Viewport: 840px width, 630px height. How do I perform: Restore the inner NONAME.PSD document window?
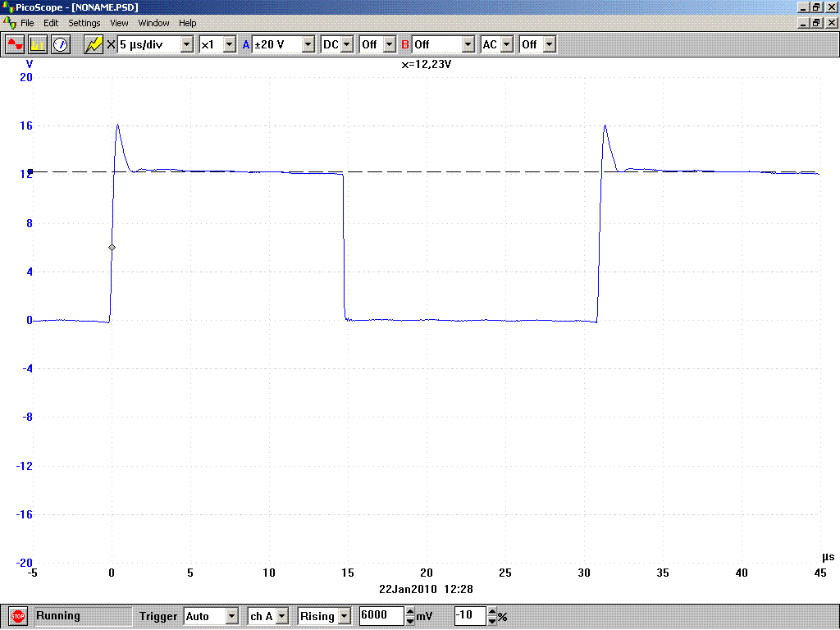tap(816, 23)
